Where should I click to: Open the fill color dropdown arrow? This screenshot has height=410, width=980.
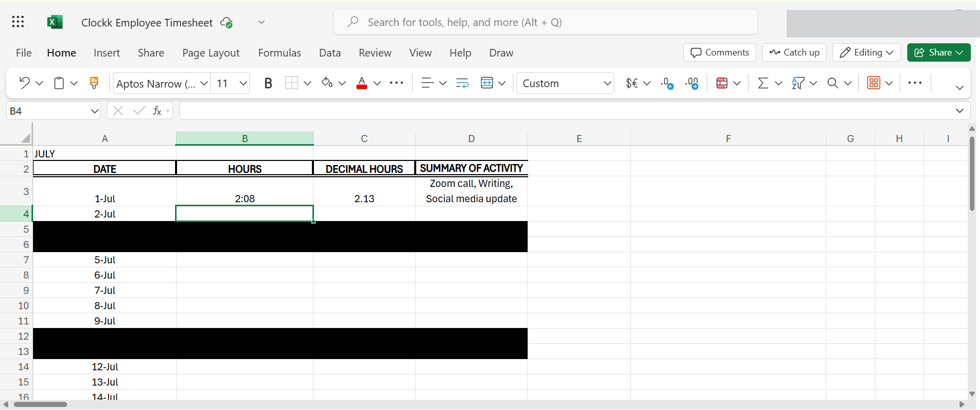tap(342, 83)
